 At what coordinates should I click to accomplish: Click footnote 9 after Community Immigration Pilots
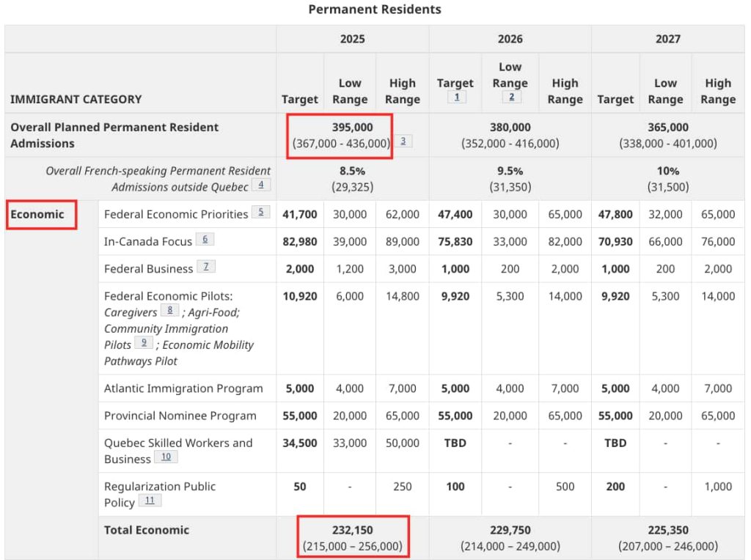[x=144, y=342]
